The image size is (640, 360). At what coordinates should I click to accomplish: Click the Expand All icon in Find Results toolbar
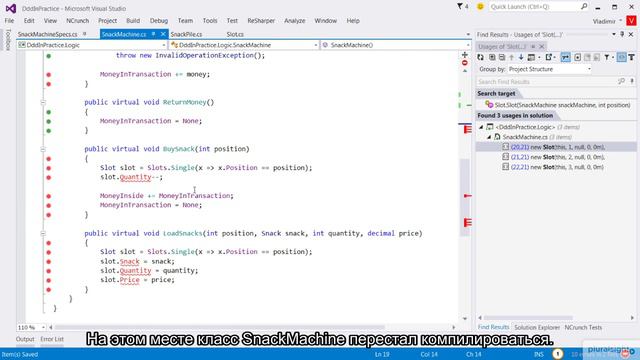(492, 58)
